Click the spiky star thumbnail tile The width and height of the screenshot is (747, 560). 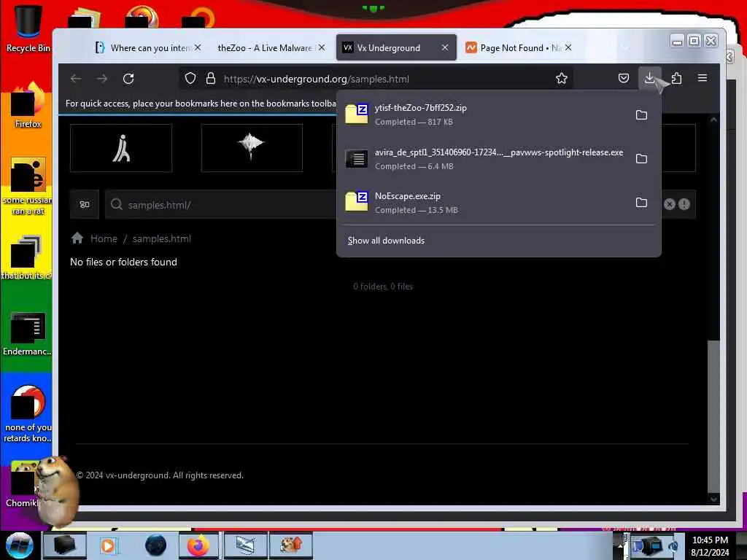point(252,147)
